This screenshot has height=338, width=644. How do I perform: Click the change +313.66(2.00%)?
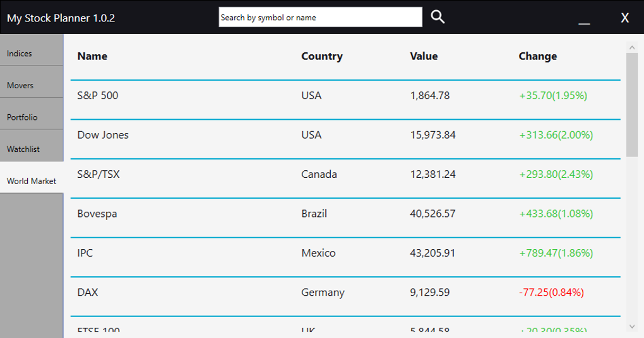(x=556, y=135)
